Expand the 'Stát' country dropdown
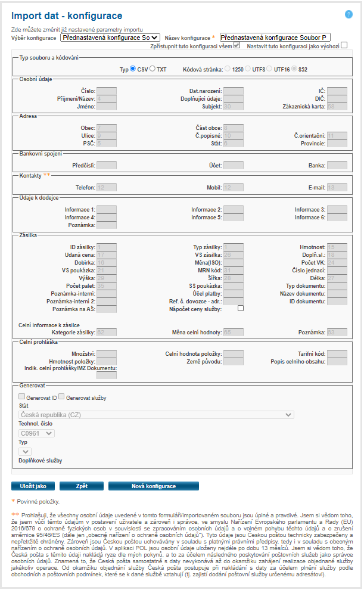 coord(156,415)
